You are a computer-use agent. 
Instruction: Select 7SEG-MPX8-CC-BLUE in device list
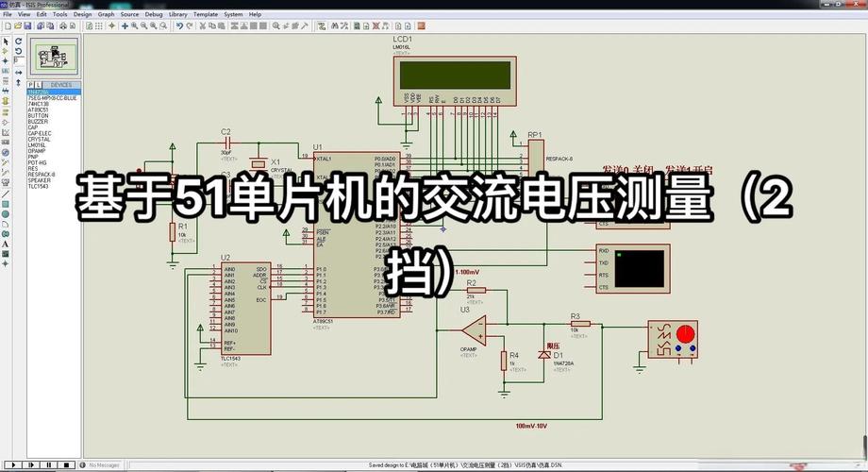coord(53,98)
